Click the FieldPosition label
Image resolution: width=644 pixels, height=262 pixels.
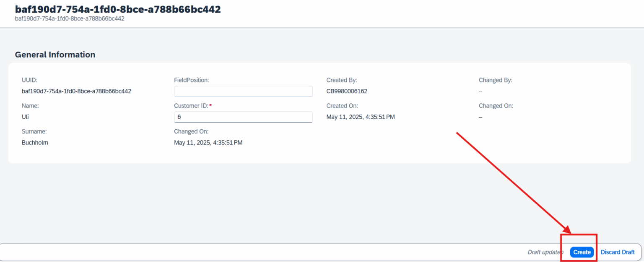click(191, 80)
